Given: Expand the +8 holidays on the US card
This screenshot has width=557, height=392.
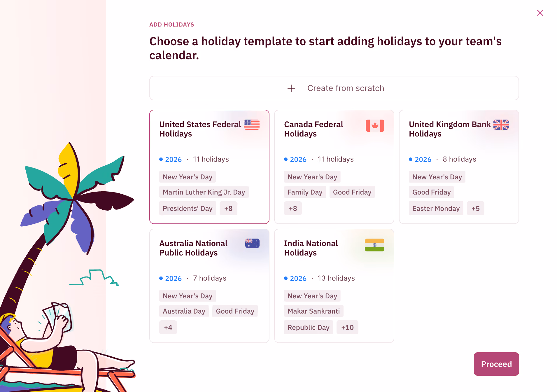Looking at the screenshot, I should click(x=228, y=208).
